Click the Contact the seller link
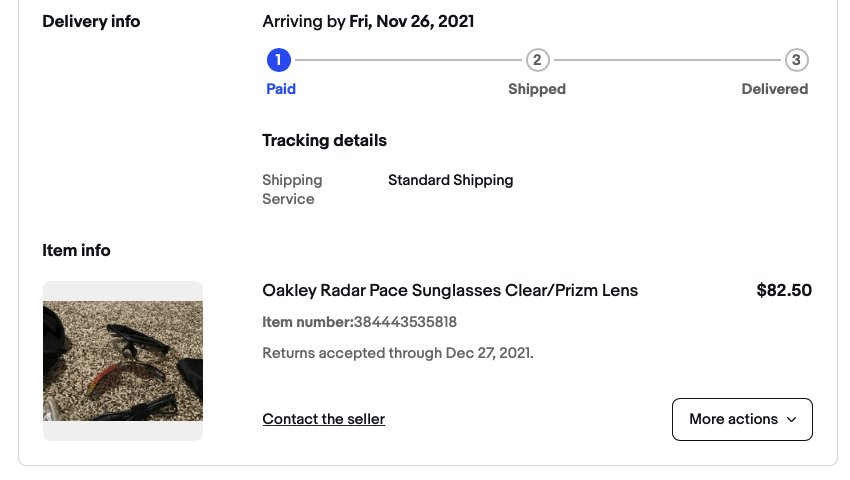This screenshot has height=480, width=850. tap(323, 419)
